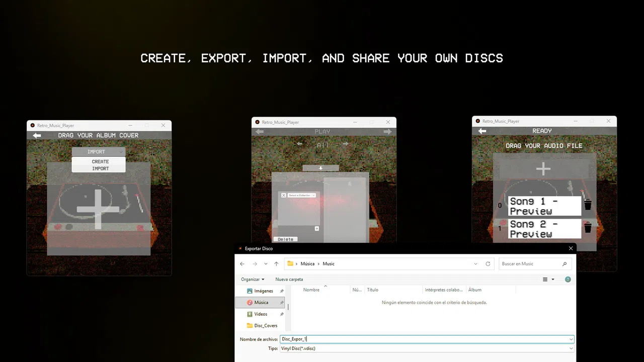Screen dimensions: 644x362
Task: Click the large plus to add album cover
Action: pos(98,209)
